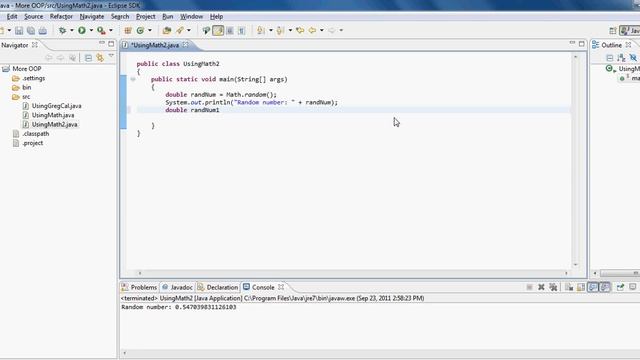Click the Next Annotation toolbar icon

coord(261,30)
